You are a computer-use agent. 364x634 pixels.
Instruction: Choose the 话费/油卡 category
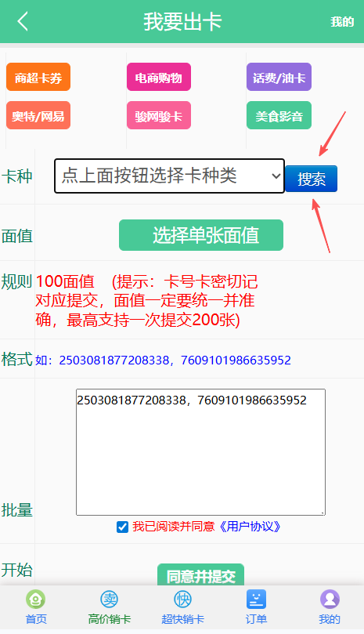point(279,77)
